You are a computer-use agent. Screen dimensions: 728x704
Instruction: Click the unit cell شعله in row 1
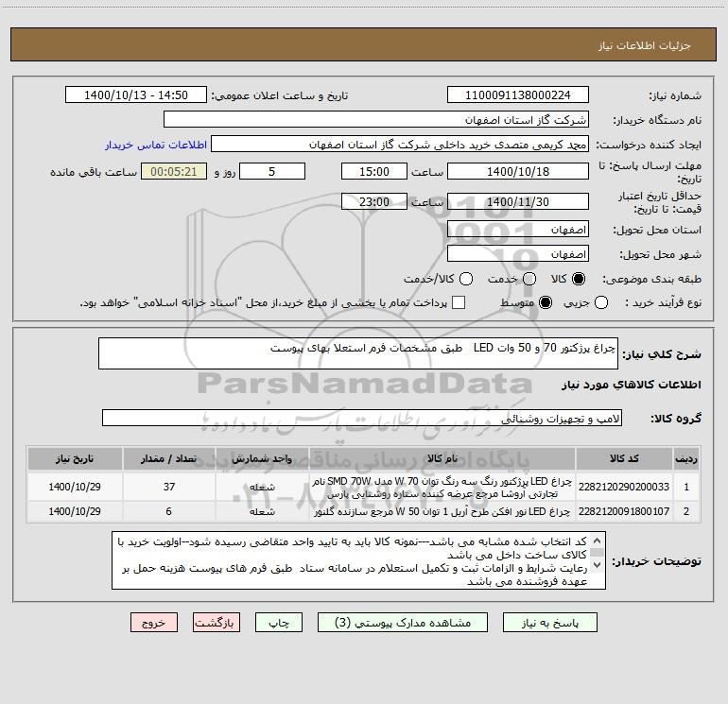click(262, 487)
